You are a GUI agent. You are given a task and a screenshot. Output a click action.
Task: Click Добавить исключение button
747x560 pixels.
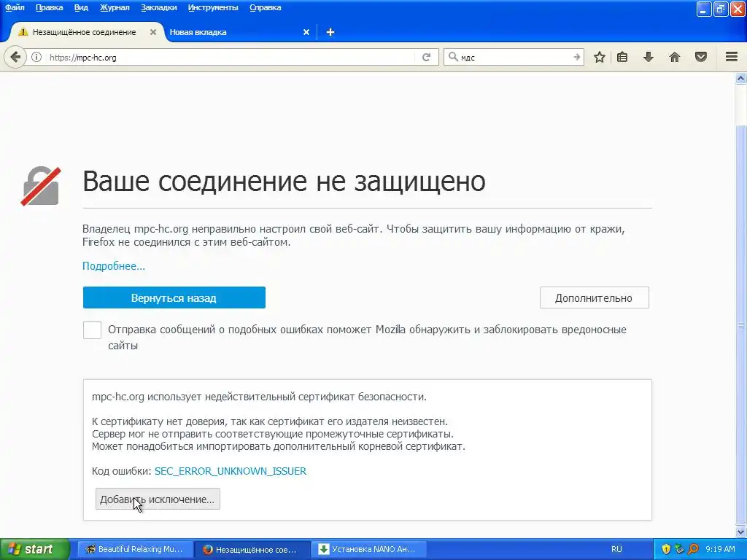tap(158, 499)
